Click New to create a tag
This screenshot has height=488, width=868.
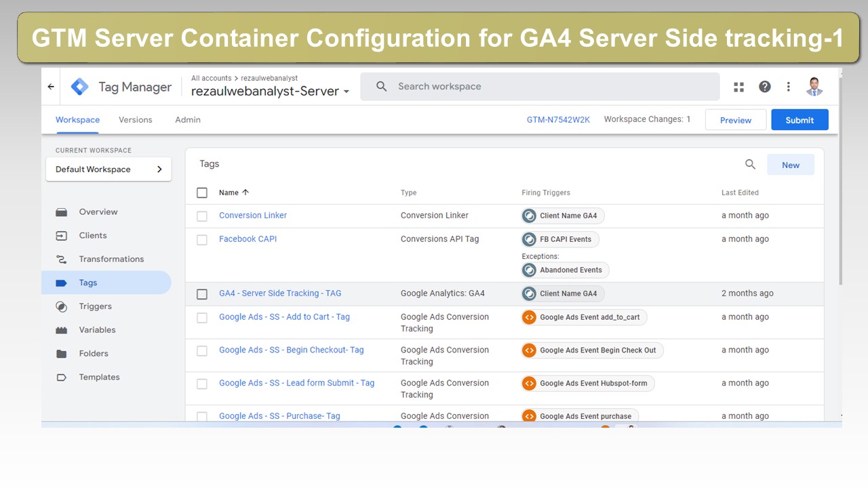pos(791,165)
